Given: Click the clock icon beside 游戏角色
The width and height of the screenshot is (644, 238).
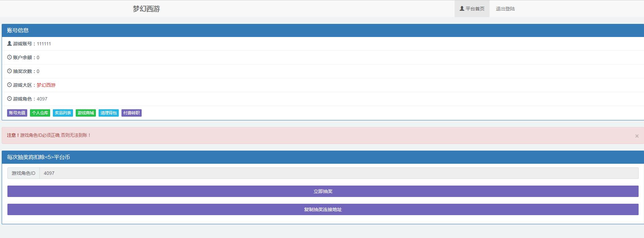Looking at the screenshot, I should point(9,99).
